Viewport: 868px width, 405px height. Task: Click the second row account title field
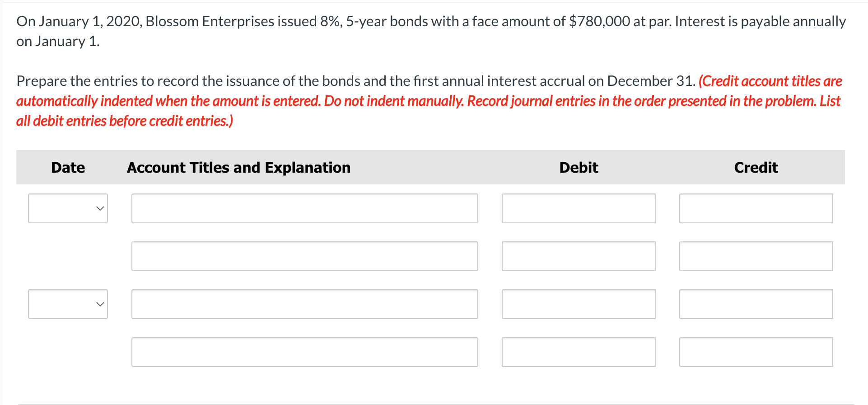coord(304,256)
